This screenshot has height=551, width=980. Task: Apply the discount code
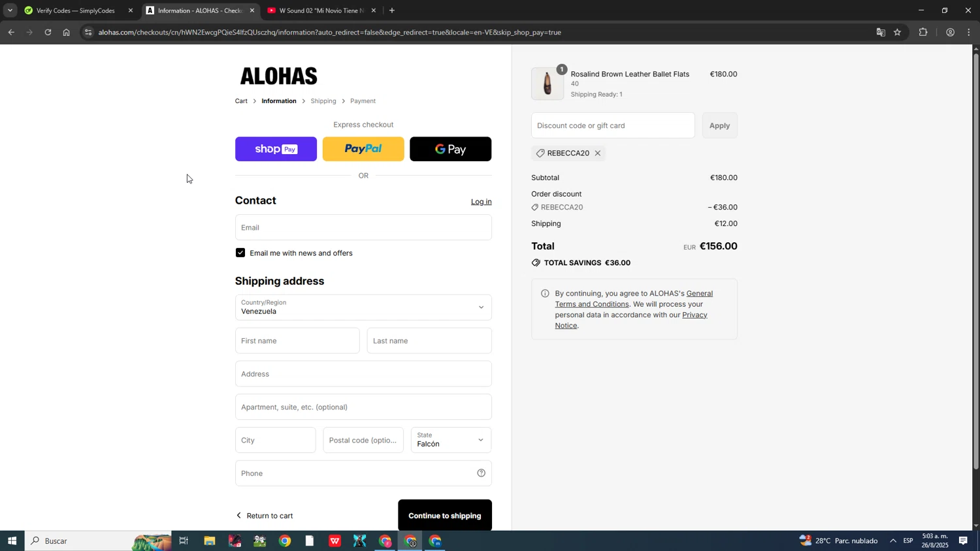pyautogui.click(x=720, y=125)
